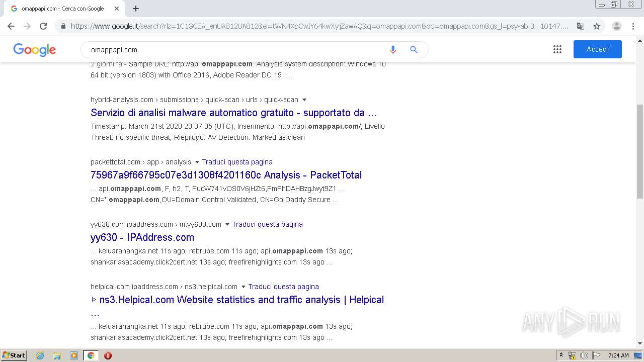Reload the Google search page
This screenshot has height=362, width=644.
(x=43, y=26)
